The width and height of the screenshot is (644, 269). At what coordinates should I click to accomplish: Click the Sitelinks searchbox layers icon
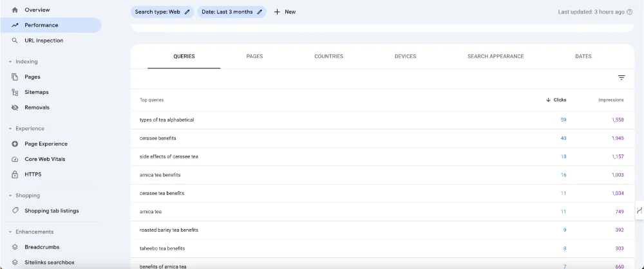pyautogui.click(x=15, y=263)
